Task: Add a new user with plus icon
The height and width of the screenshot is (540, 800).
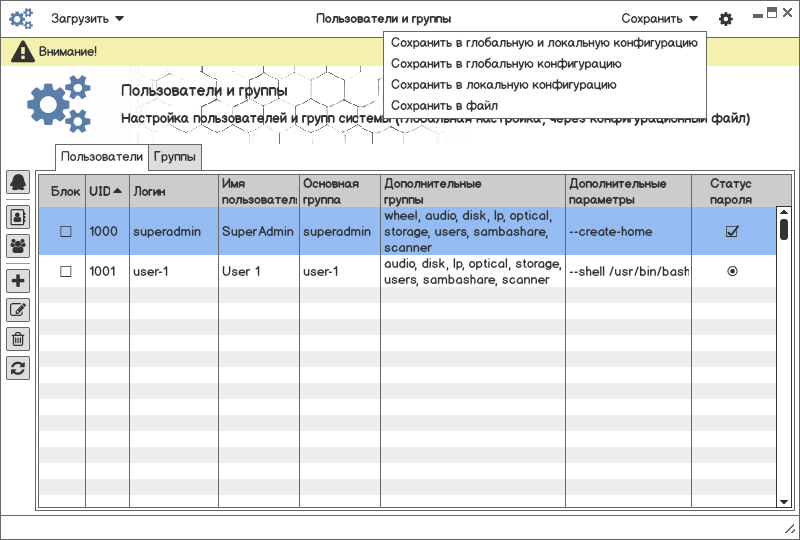Action: tap(18, 281)
